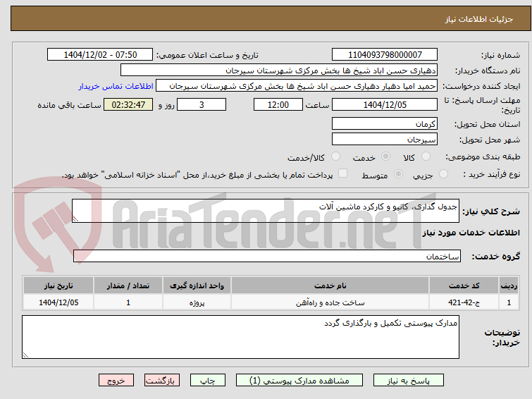532x399 pixels.
Task: Click the days remaining field showing 3
Action: point(202,104)
